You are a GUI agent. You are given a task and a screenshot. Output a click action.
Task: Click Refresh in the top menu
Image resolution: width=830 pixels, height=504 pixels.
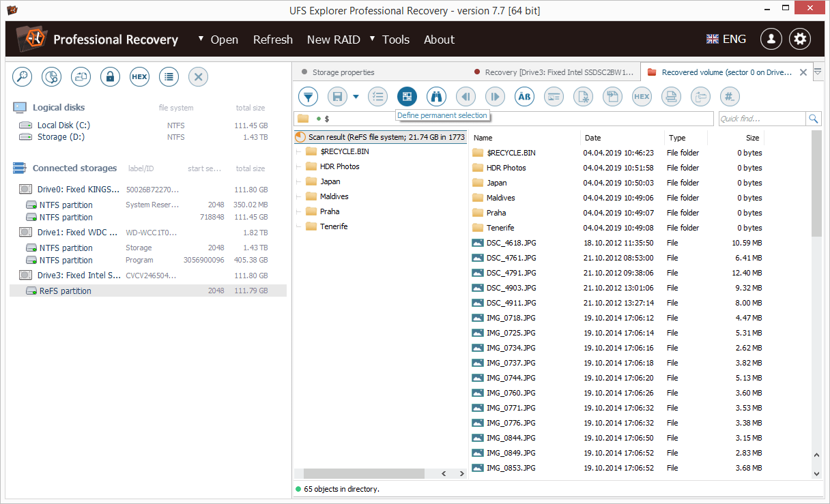tap(273, 40)
